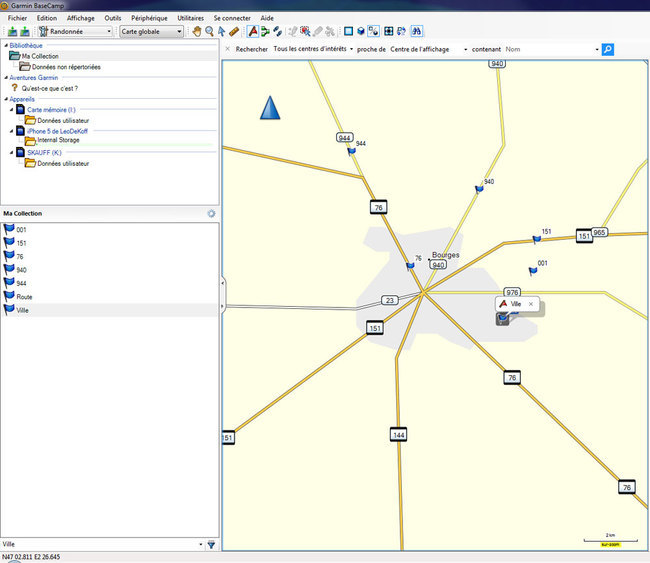Select the New Route tool
The height and width of the screenshot is (563, 650).
tap(265, 31)
